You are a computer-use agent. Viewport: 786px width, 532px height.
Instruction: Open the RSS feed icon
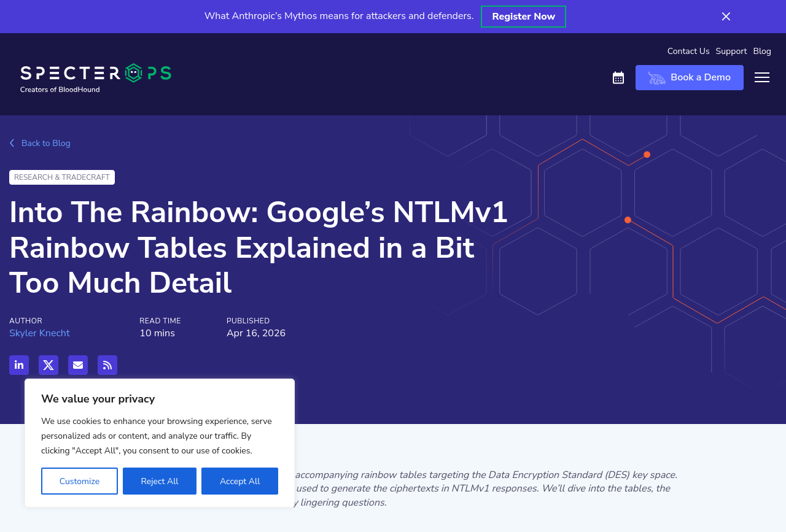tap(107, 365)
